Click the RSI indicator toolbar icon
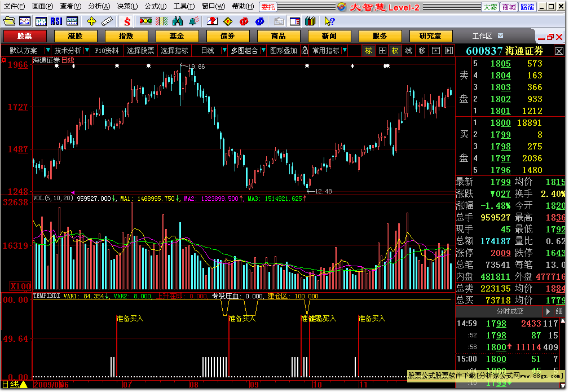The image size is (569, 392). coord(56,21)
